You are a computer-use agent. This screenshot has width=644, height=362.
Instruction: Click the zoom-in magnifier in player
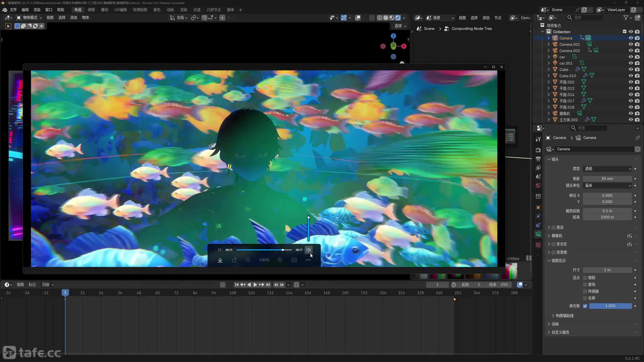coord(280,260)
